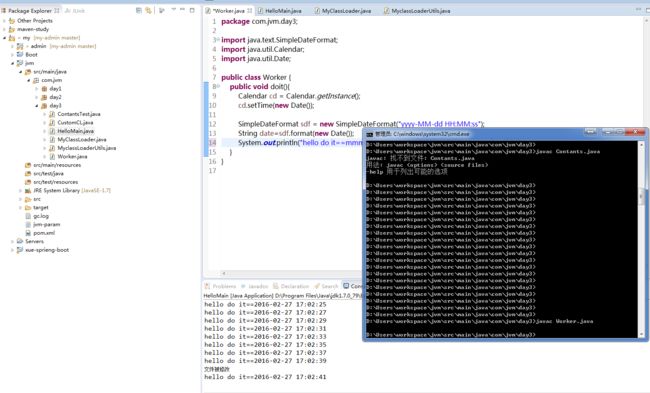Maximize the Package Explorer panel

[192, 10]
